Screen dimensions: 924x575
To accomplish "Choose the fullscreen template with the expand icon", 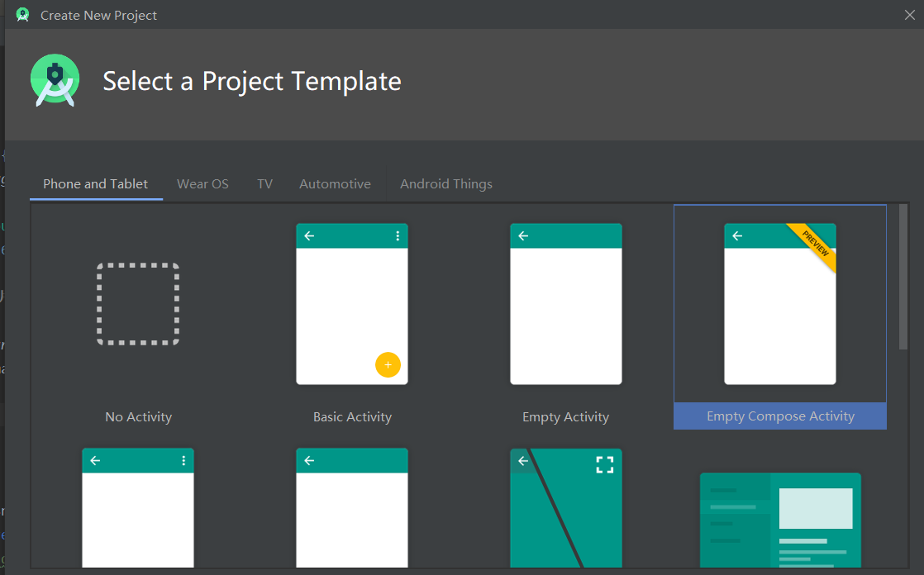I will point(565,508).
